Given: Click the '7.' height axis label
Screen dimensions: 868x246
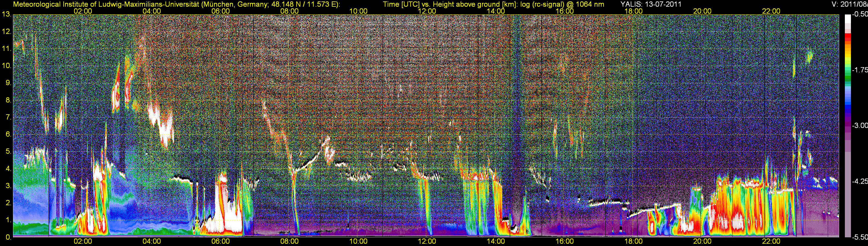Looking at the screenshot, I should tap(9, 117).
